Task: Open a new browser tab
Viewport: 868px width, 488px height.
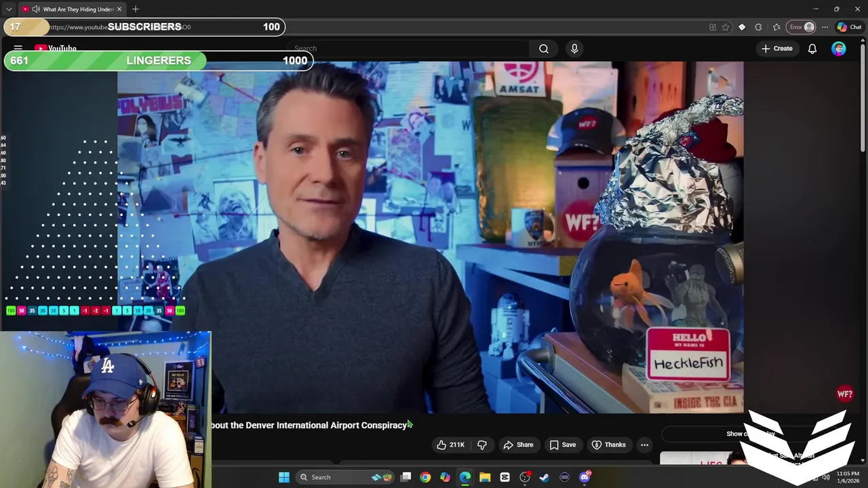Action: [x=136, y=9]
